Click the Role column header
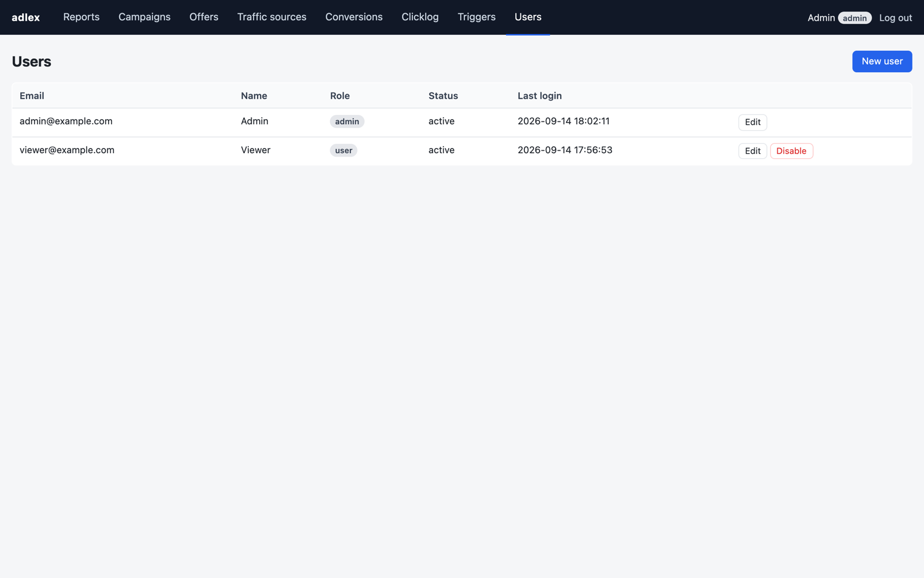The width and height of the screenshot is (924, 578). [x=340, y=96]
